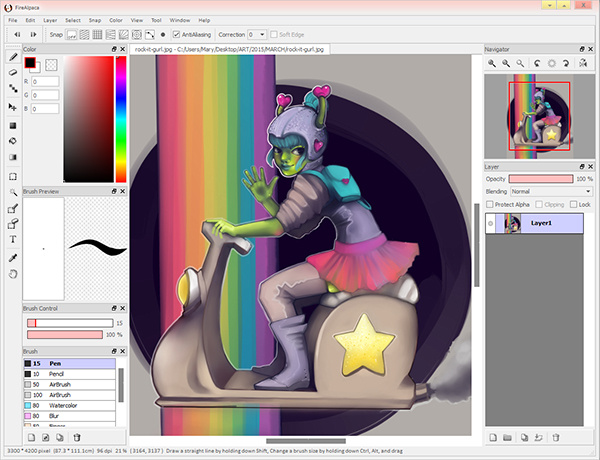Enable the Soft Edge checkbox
This screenshot has width=600, height=460.
pyautogui.click(x=274, y=34)
